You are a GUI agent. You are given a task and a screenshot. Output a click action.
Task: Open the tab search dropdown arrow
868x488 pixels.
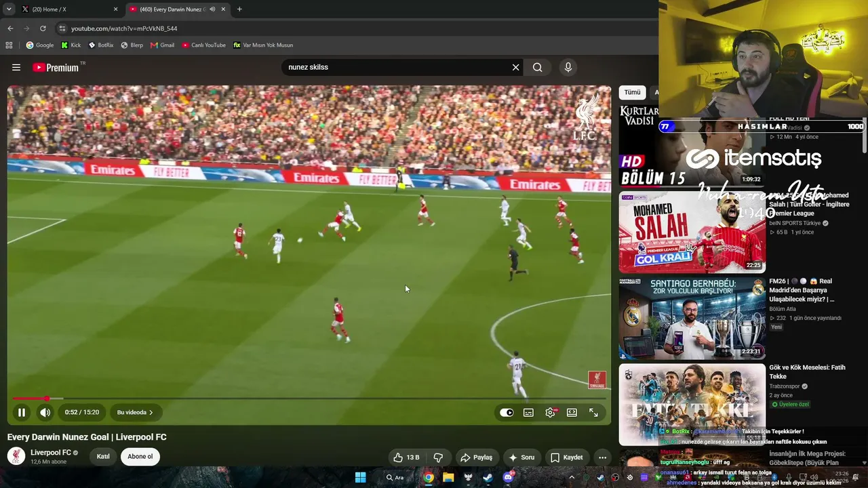coord(9,9)
